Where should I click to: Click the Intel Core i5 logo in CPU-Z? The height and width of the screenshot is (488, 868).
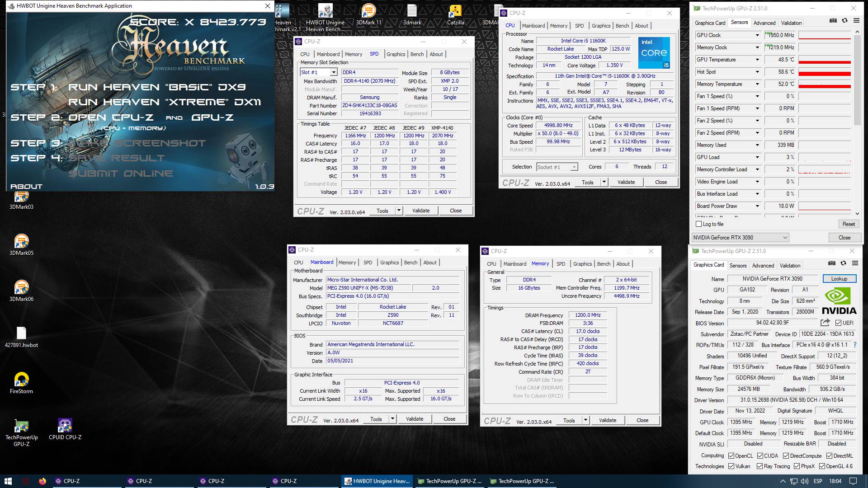pyautogui.click(x=654, y=52)
